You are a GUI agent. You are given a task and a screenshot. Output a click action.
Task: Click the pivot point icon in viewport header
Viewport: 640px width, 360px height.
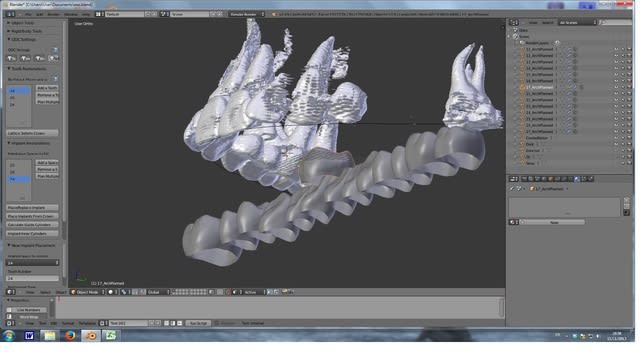pos(124,292)
